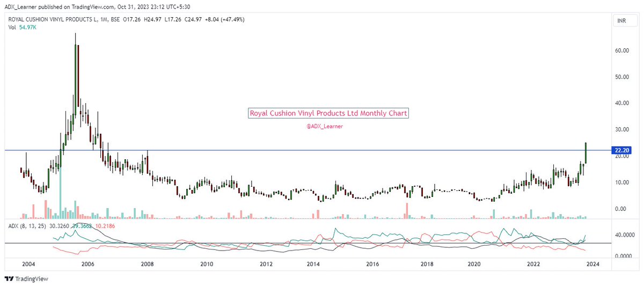Click the 2004 time axis label
This screenshot has width=644, height=287.
(29, 264)
